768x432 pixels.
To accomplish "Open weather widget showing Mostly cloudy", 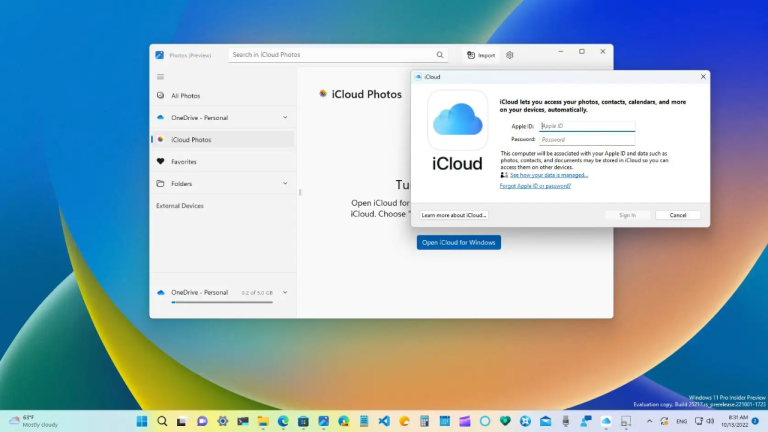I will click(x=33, y=421).
